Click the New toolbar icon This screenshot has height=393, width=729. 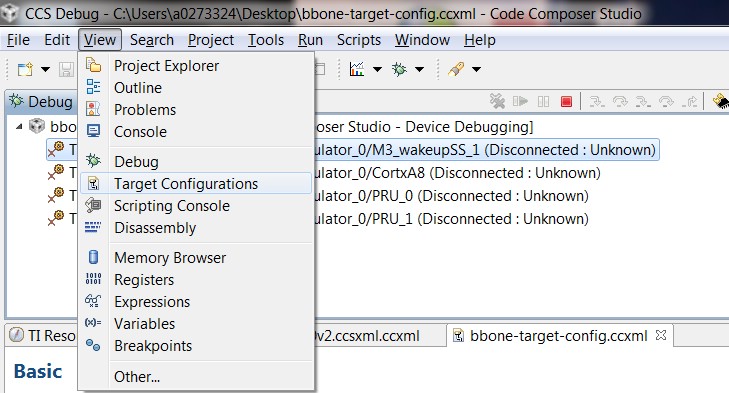pos(25,69)
